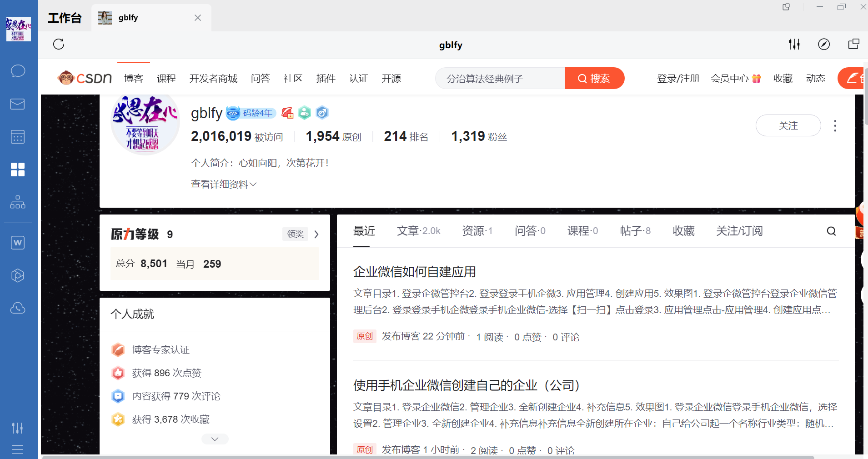
Task: Open the compass icon at top right
Action: tap(824, 45)
